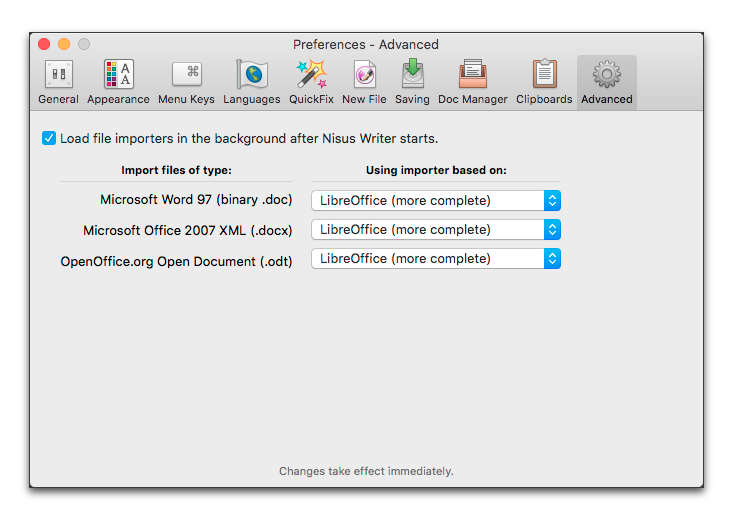Open the New File preferences pane
Viewport: 733px width, 520px height.
pos(364,82)
